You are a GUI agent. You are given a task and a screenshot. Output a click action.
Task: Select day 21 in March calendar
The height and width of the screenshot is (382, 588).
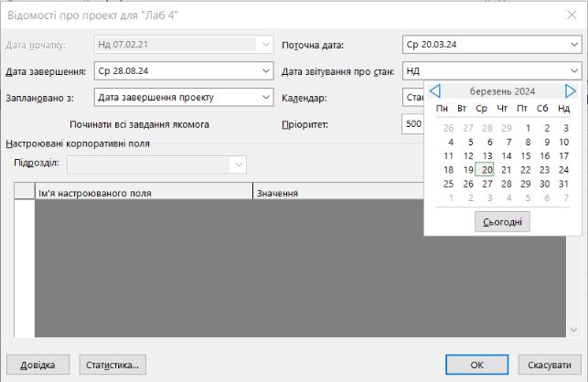(x=507, y=170)
